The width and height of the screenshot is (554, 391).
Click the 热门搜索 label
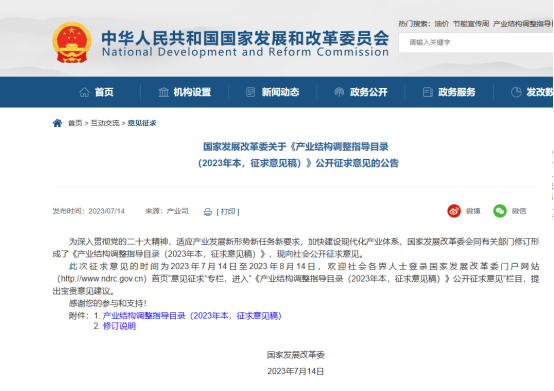pos(414,24)
